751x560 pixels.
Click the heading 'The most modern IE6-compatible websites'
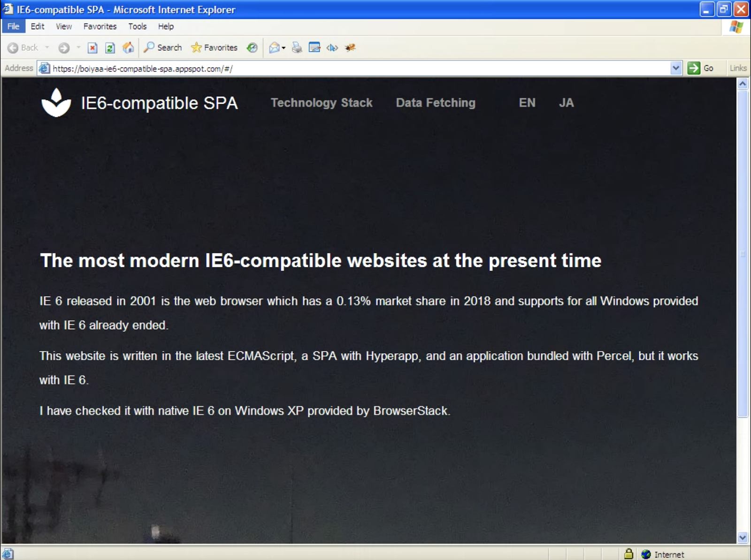coord(321,261)
